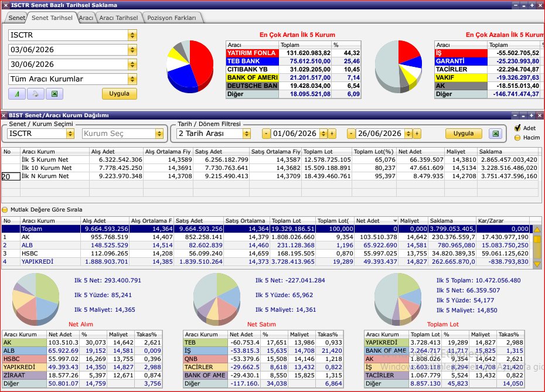Export top panel data with Excel icon
The image size is (545, 392).
tap(54, 94)
